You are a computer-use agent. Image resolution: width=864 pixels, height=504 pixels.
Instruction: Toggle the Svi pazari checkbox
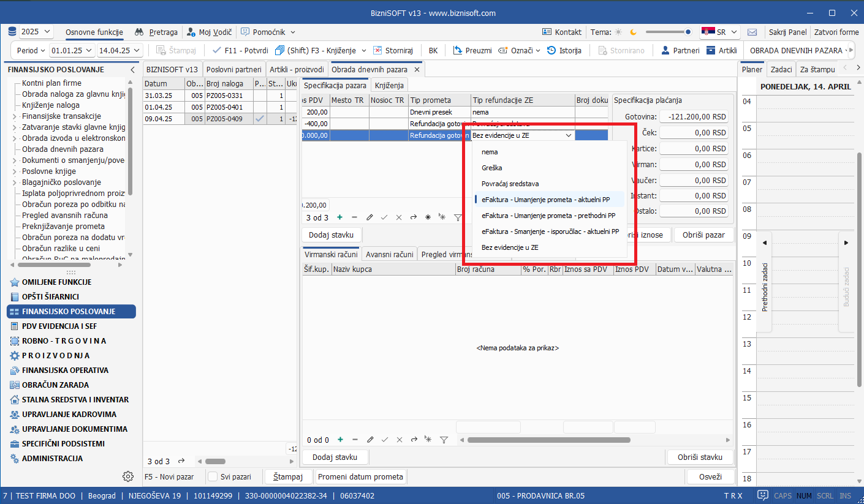click(213, 476)
